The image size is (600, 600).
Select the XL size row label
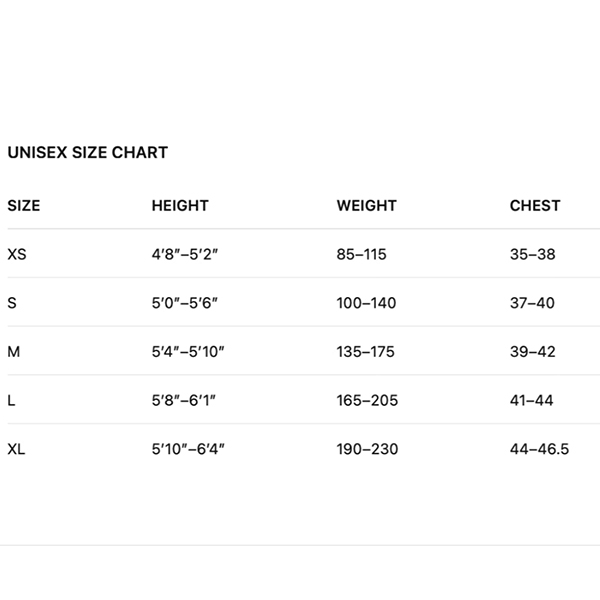tap(16, 450)
